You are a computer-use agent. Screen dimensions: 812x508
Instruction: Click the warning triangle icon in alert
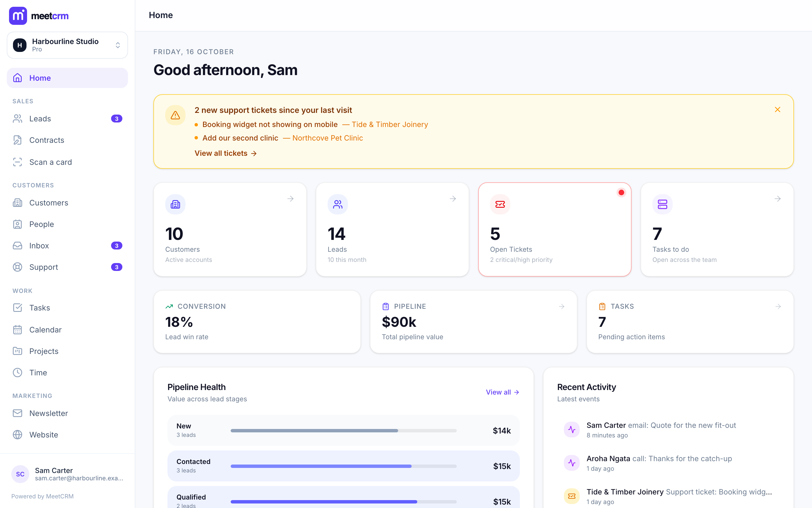pos(175,115)
